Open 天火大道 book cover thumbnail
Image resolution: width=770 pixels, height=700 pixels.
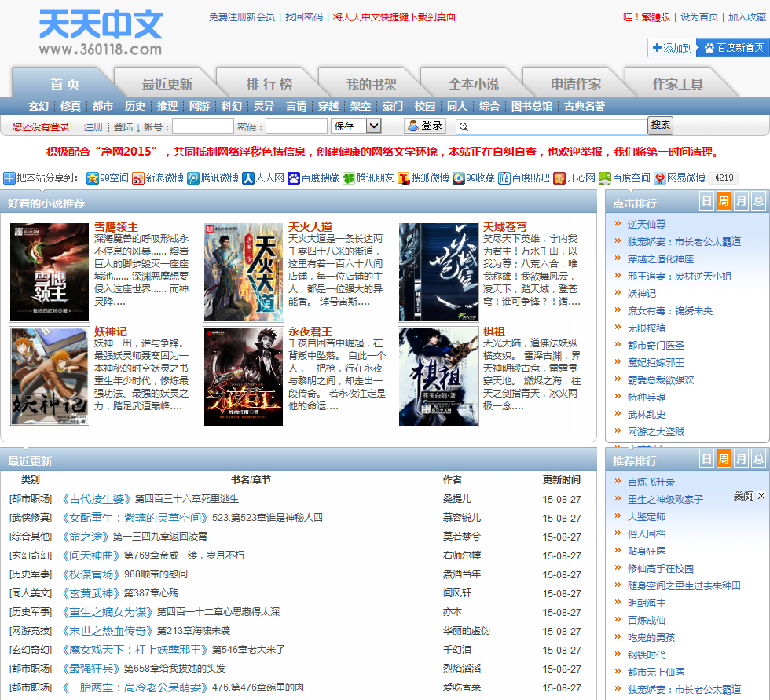[244, 272]
